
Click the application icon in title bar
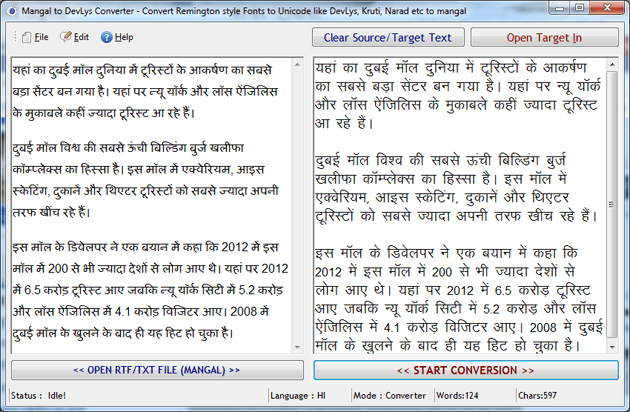pos(12,11)
